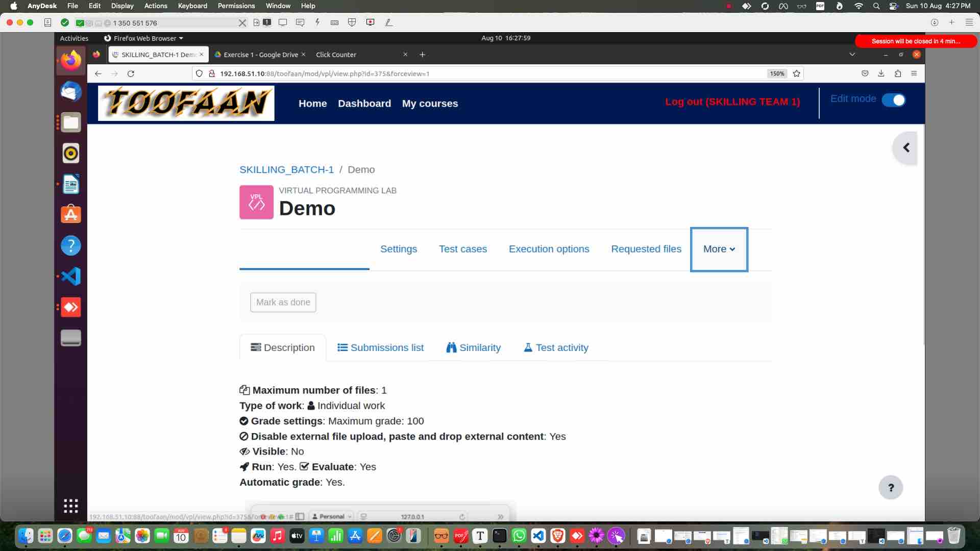Switch to the Test cases tab
This screenshot has width=980, height=551.
tap(463, 249)
